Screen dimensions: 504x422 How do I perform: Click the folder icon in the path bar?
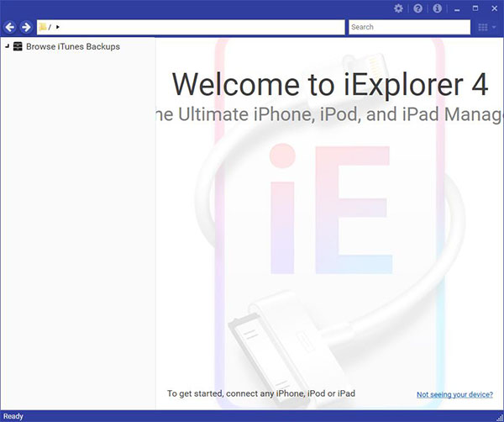[43, 27]
